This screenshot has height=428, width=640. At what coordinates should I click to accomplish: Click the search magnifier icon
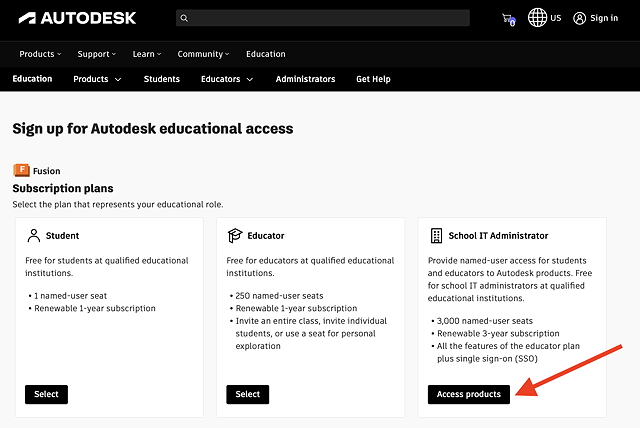coord(183,18)
